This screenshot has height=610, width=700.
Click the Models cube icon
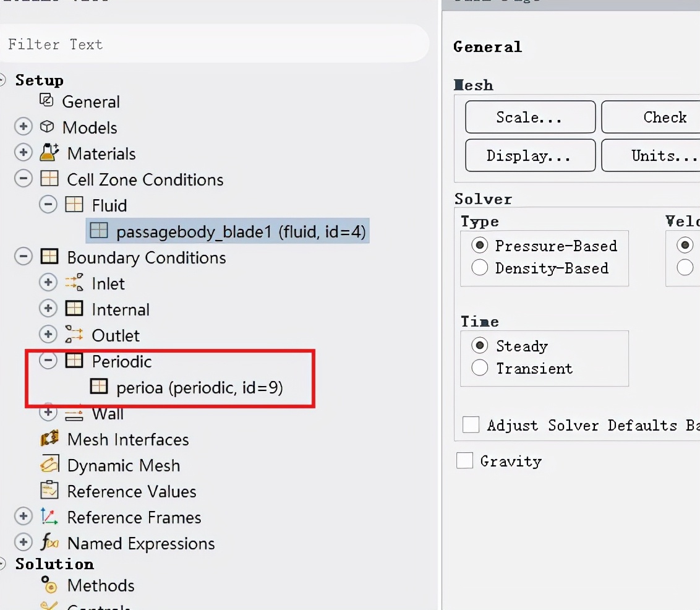coord(47,127)
